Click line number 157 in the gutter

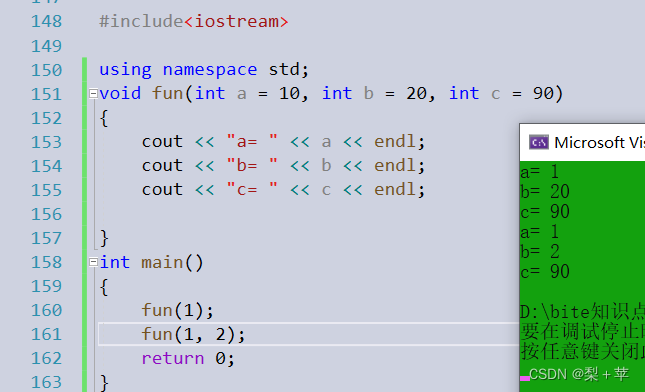point(46,238)
